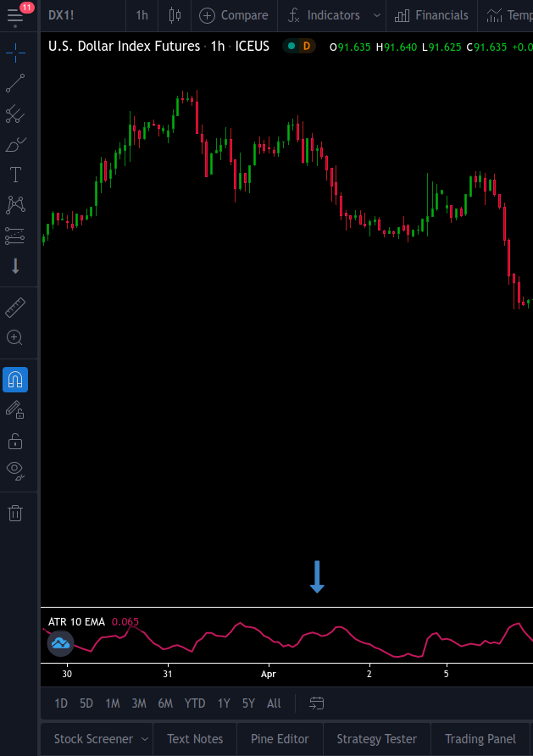
Task: Open the Text Notes tab
Action: coord(195,739)
